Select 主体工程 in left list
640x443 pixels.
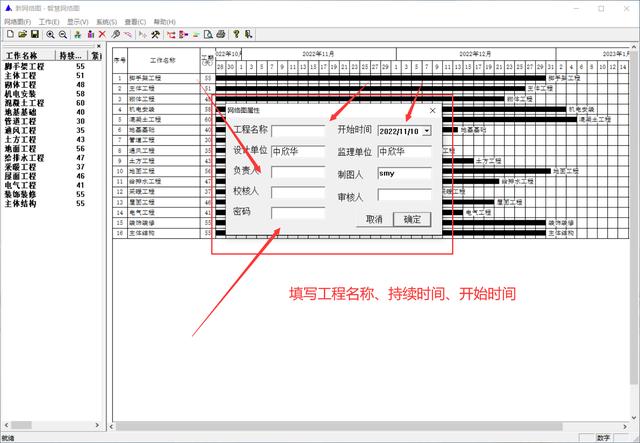click(x=20, y=76)
